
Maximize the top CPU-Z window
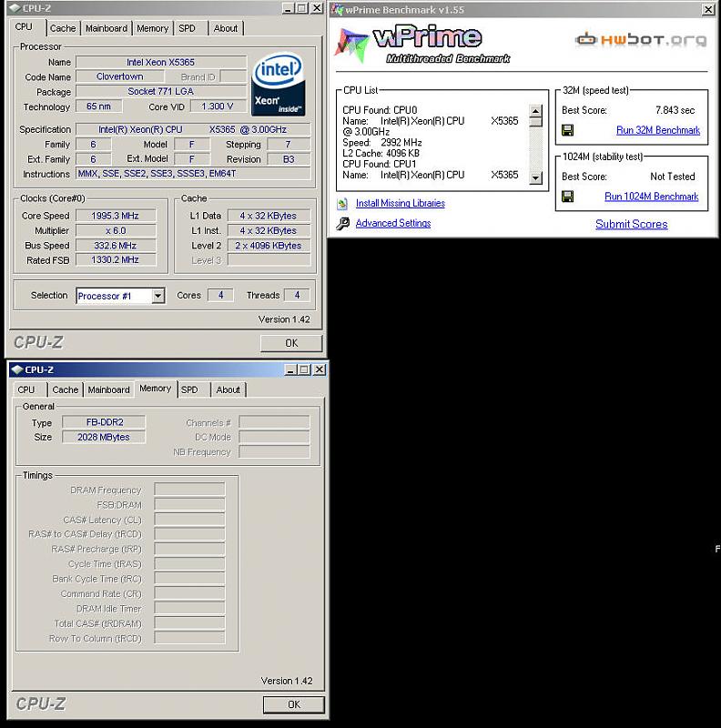click(x=302, y=8)
